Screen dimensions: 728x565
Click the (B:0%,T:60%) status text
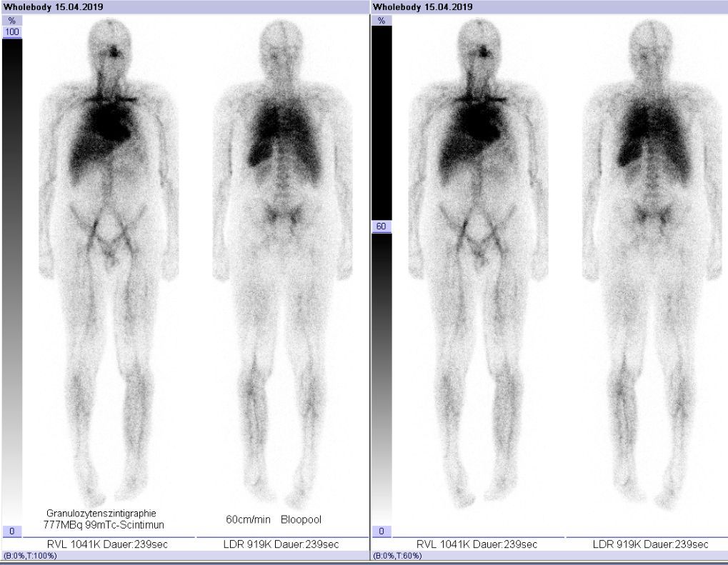click(x=399, y=555)
